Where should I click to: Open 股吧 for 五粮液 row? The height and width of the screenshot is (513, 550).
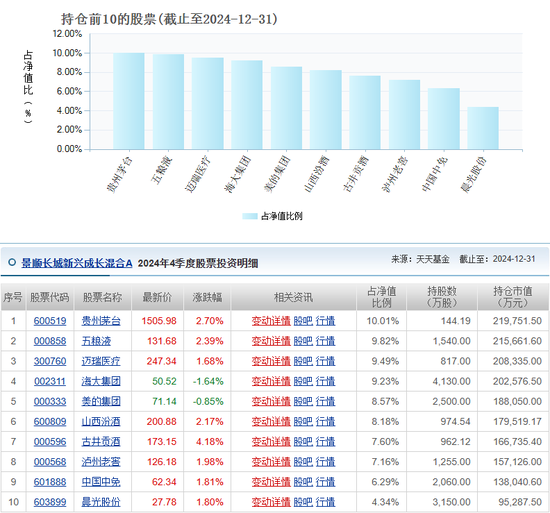click(x=303, y=341)
